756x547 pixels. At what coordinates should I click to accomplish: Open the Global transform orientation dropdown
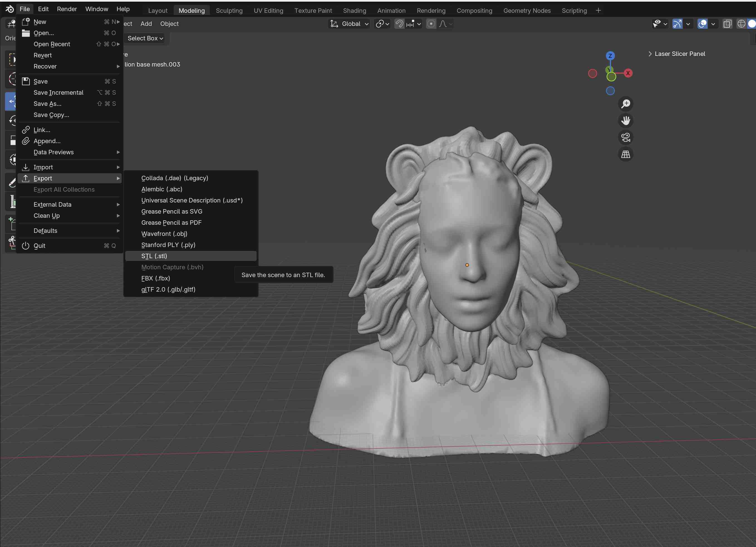pos(349,24)
